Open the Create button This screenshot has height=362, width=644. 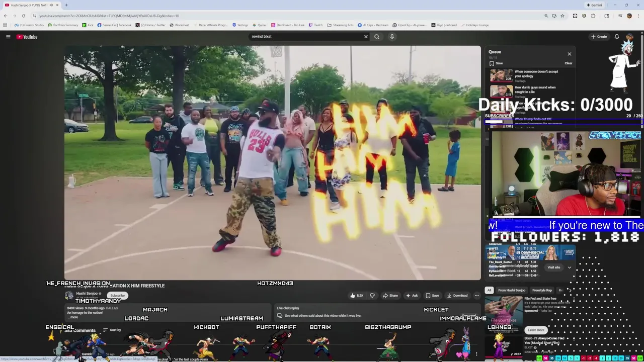599,37
